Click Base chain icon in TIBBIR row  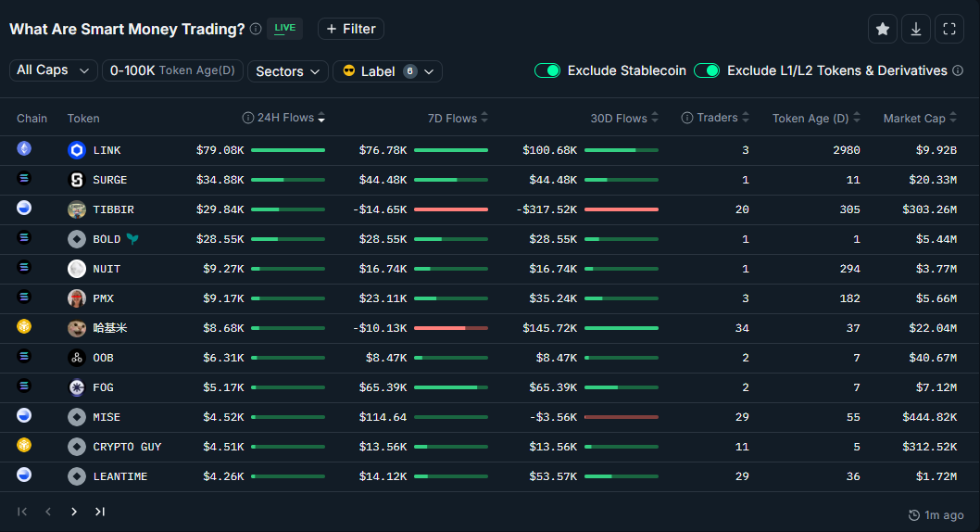tap(24, 208)
